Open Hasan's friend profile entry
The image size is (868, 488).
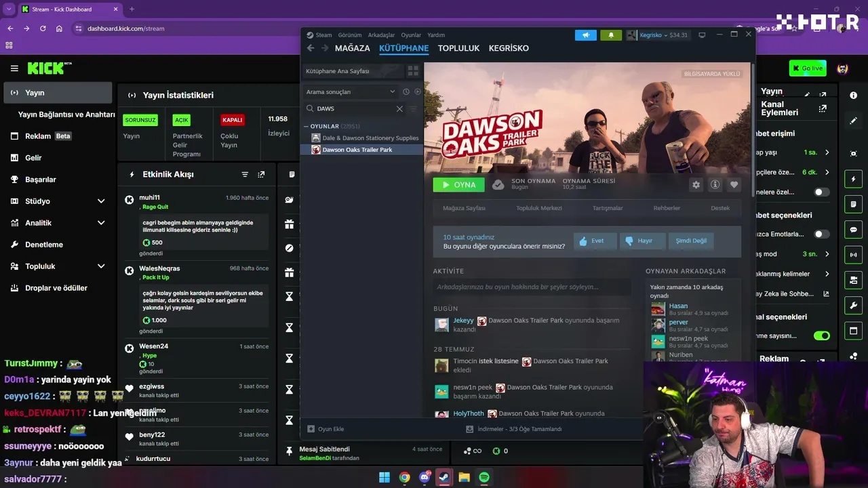pyautogui.click(x=689, y=309)
